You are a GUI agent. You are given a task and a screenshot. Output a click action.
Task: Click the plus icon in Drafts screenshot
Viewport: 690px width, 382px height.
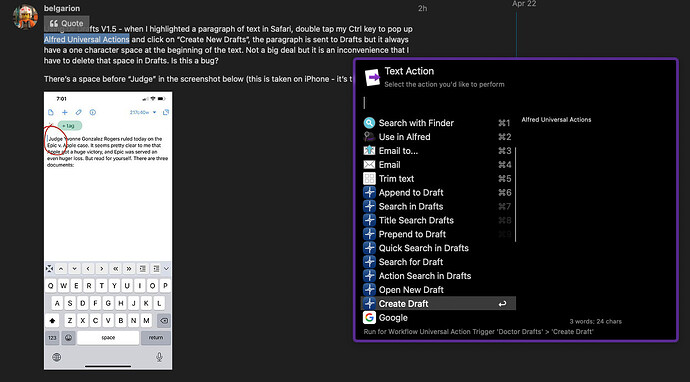(x=65, y=112)
